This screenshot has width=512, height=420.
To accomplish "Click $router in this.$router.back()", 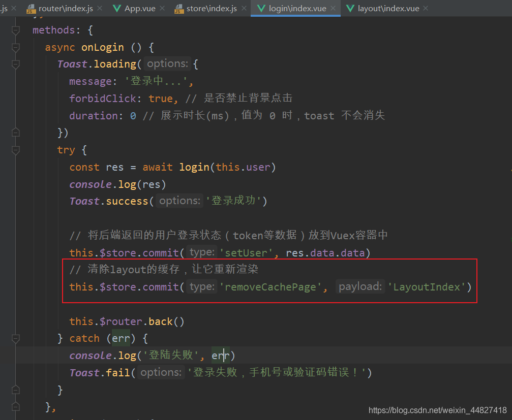I will (x=121, y=321).
